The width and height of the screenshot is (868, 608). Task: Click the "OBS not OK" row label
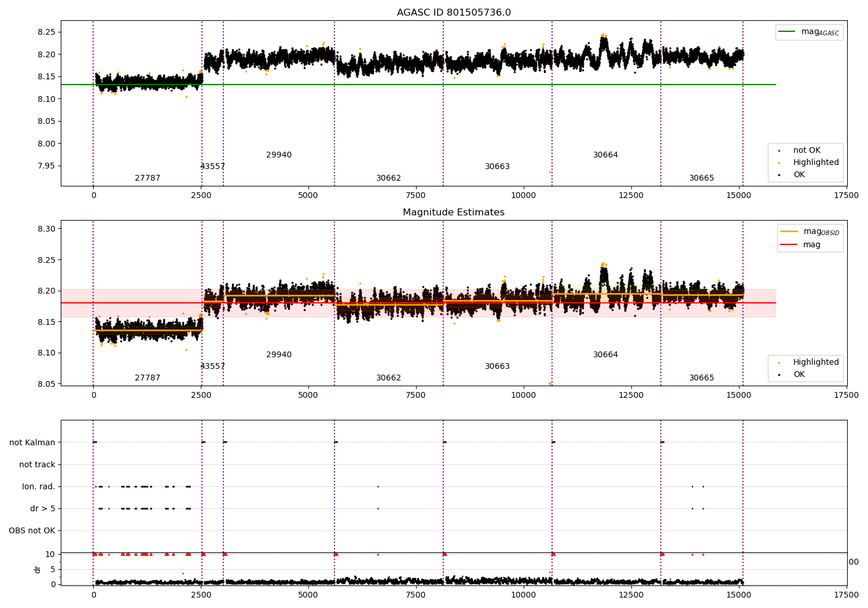click(32, 531)
